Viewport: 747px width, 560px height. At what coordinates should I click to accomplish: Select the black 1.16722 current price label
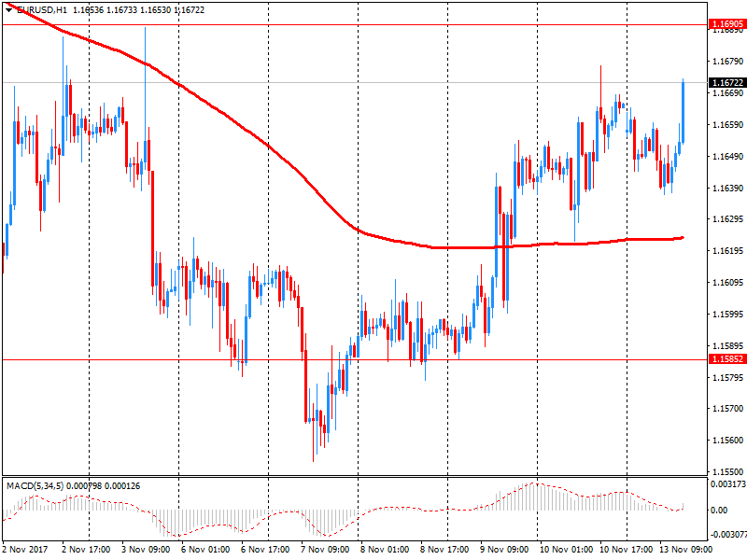[x=727, y=83]
